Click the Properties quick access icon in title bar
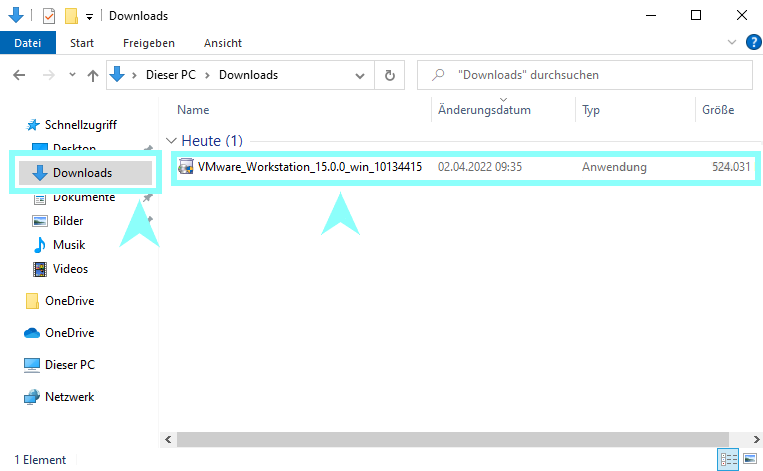 [x=49, y=16]
